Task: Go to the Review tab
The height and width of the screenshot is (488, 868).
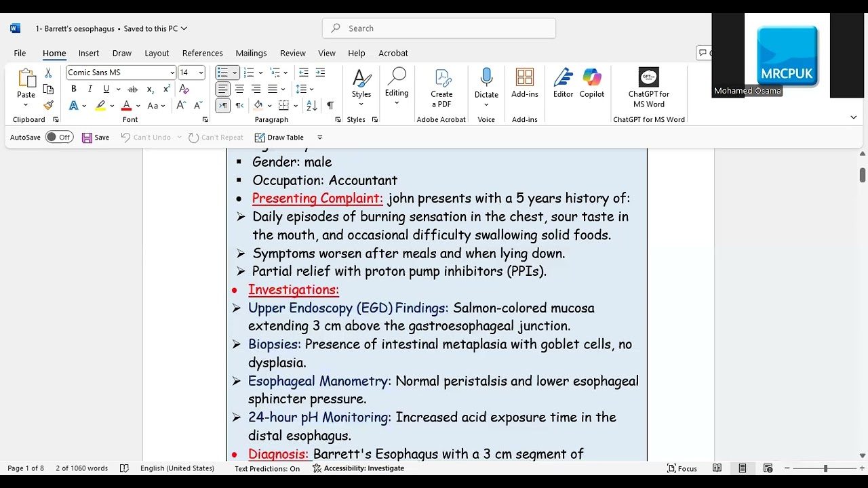Action: [x=293, y=53]
